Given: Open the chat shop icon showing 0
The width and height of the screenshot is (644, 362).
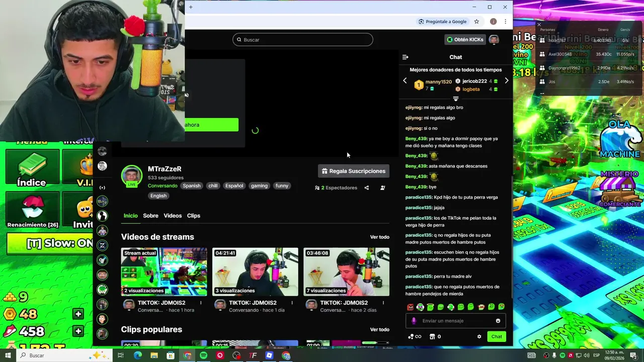Looking at the screenshot, I should coord(435,337).
